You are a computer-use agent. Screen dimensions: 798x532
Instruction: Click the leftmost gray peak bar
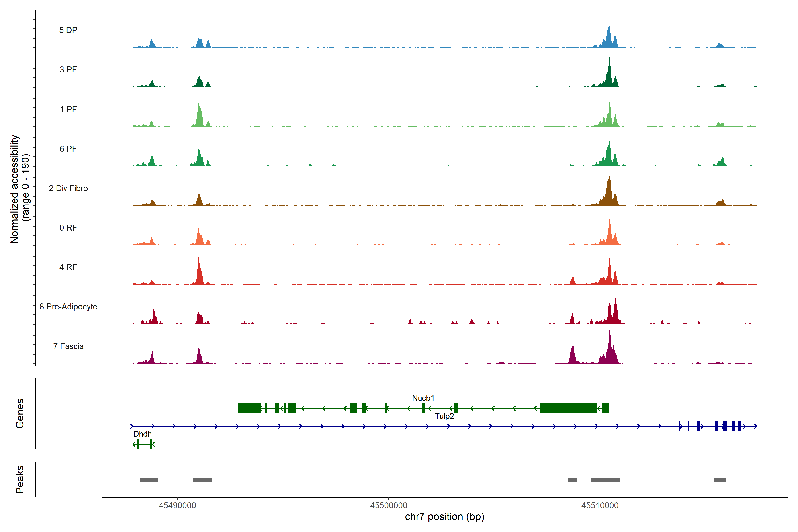coord(149,480)
